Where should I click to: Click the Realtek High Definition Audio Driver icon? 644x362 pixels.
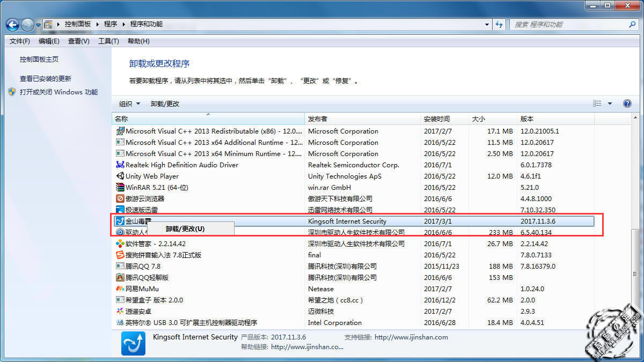coord(120,165)
